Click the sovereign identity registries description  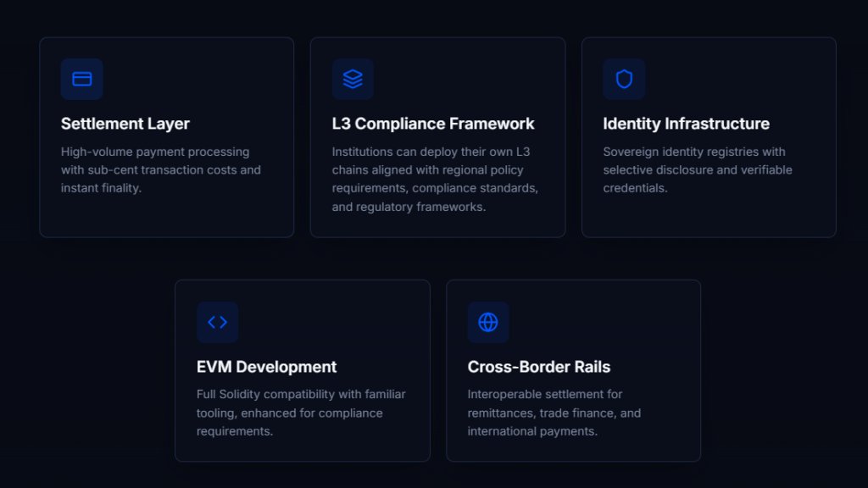[x=698, y=169]
